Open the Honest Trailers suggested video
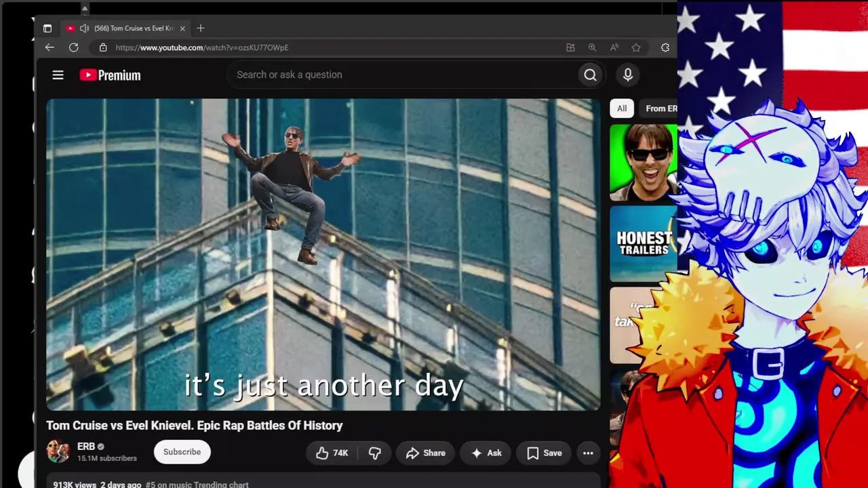Image resolution: width=868 pixels, height=488 pixels. click(644, 243)
